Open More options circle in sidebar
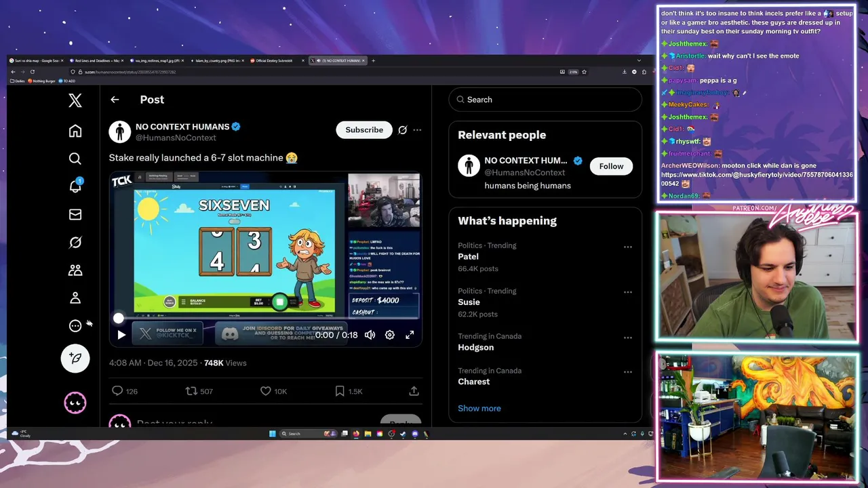 (x=75, y=325)
